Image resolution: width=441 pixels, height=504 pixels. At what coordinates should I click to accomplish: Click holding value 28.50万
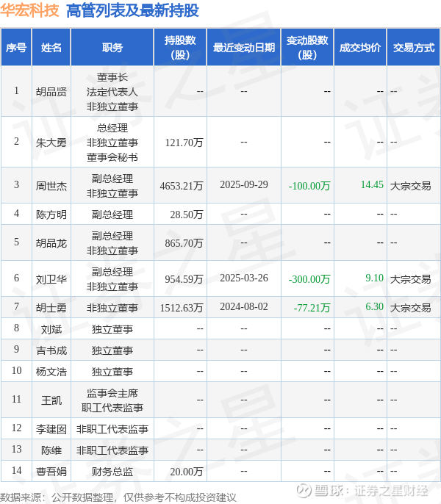[187, 215]
